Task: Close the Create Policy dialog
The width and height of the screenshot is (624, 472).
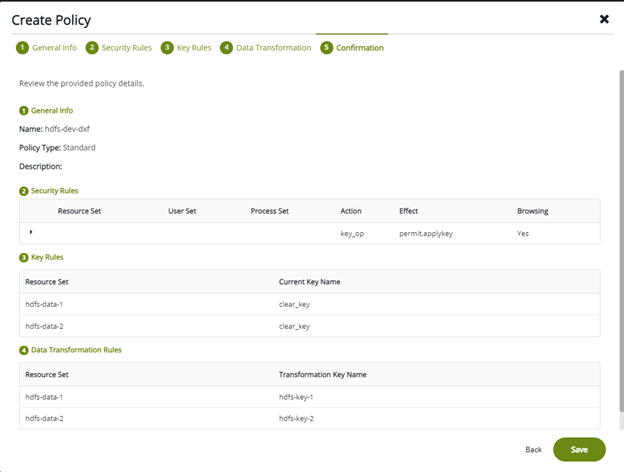Action: tap(604, 19)
